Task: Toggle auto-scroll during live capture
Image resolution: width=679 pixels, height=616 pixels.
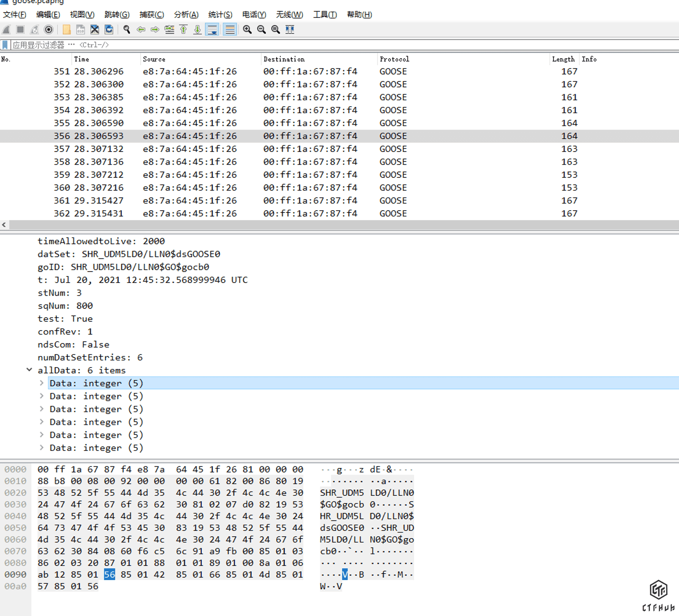Action: click(x=212, y=30)
